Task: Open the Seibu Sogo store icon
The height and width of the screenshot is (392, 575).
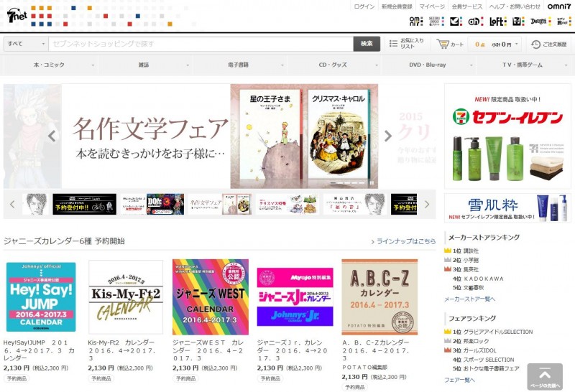Action: point(436,22)
